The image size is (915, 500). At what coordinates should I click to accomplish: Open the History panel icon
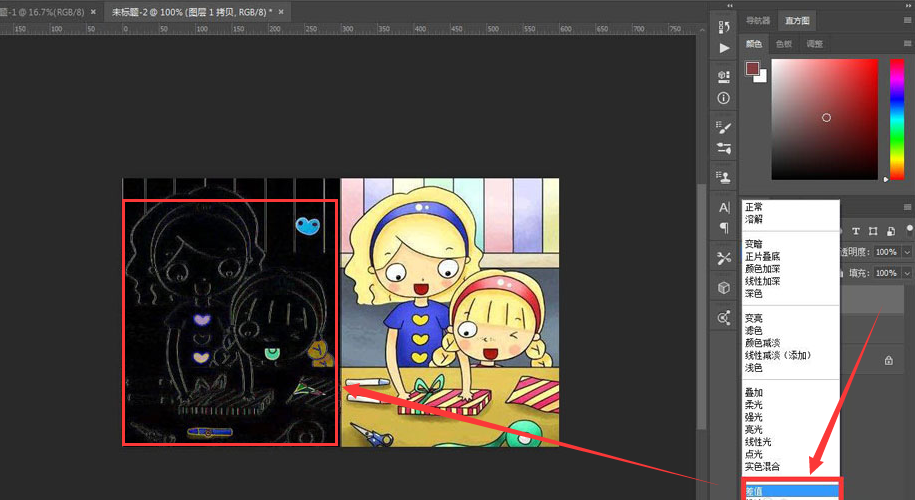(x=724, y=27)
